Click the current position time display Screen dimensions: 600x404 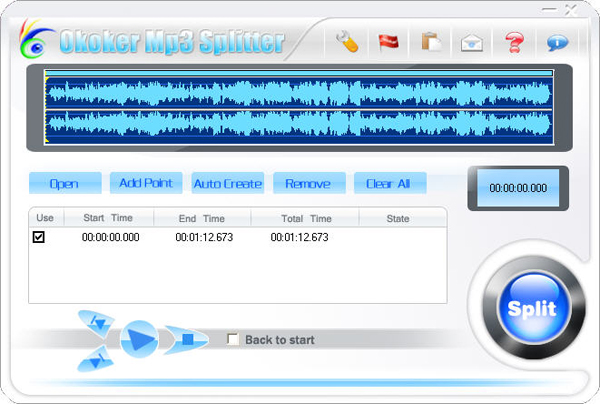point(518,187)
